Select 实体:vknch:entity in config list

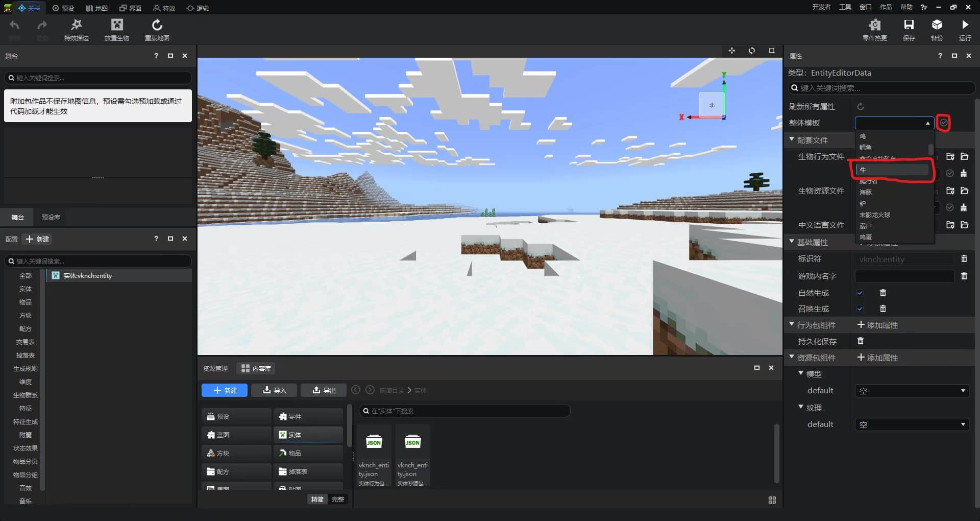119,275
